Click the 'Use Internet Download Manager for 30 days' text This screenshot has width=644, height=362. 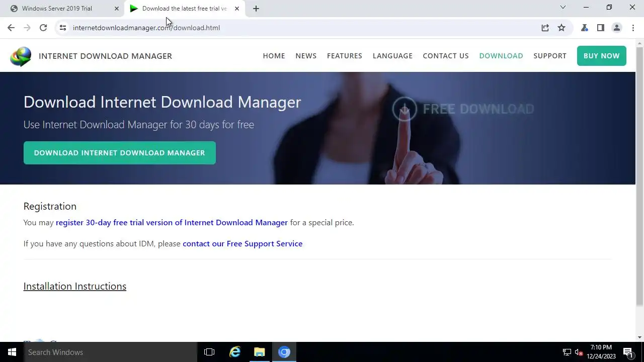[x=139, y=125]
